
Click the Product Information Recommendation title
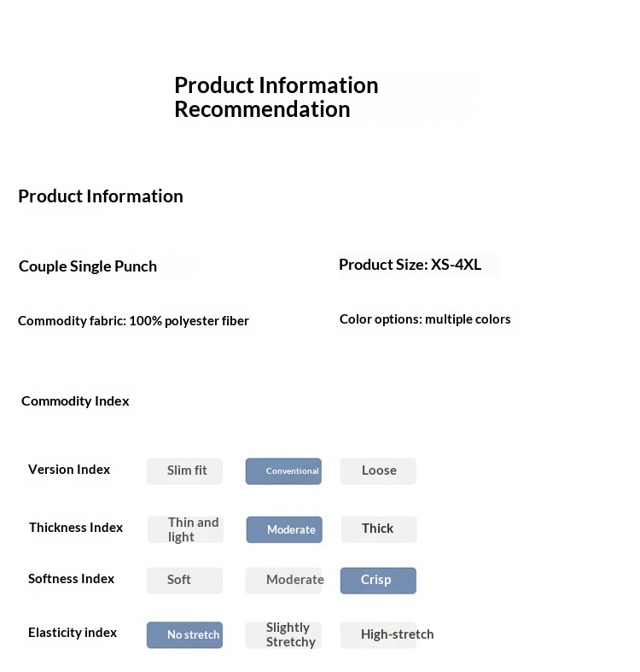276,97
